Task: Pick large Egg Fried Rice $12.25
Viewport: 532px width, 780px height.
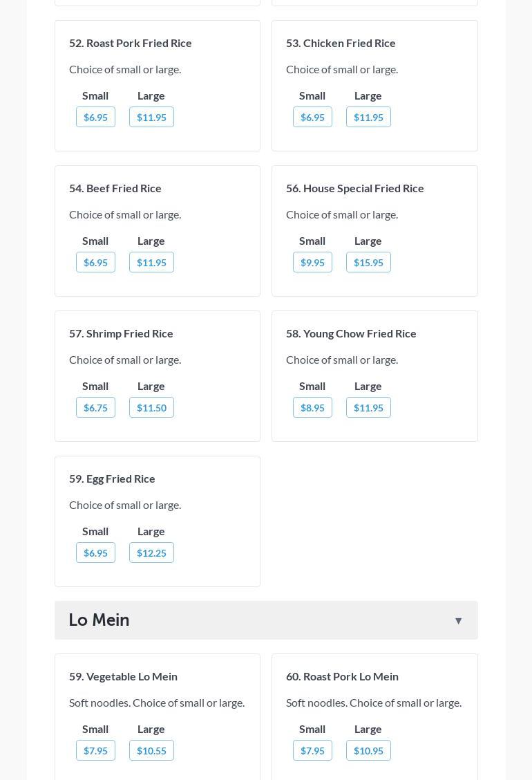Action: 151,553
